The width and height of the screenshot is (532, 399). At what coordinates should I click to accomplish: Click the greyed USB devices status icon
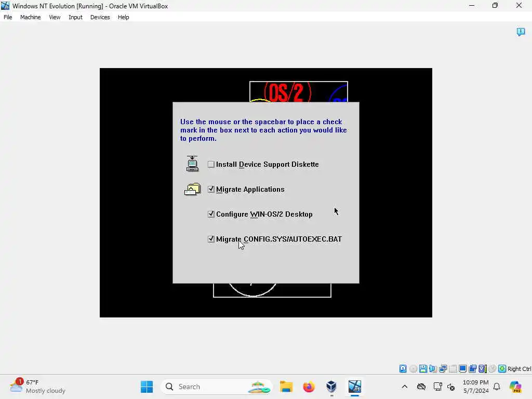453,368
